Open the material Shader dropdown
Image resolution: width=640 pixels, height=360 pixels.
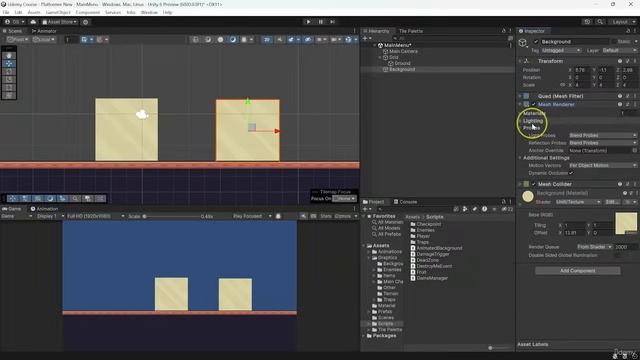coord(578,202)
